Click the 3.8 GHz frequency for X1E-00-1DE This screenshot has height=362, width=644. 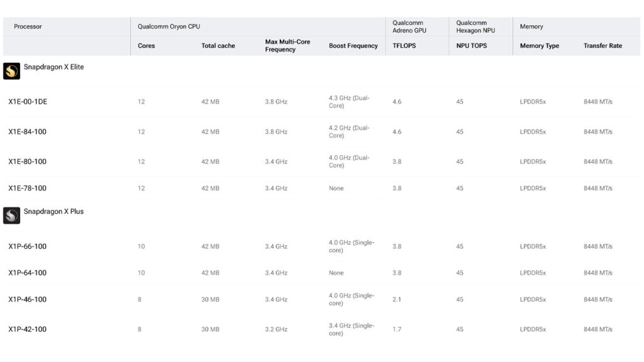[276, 102]
